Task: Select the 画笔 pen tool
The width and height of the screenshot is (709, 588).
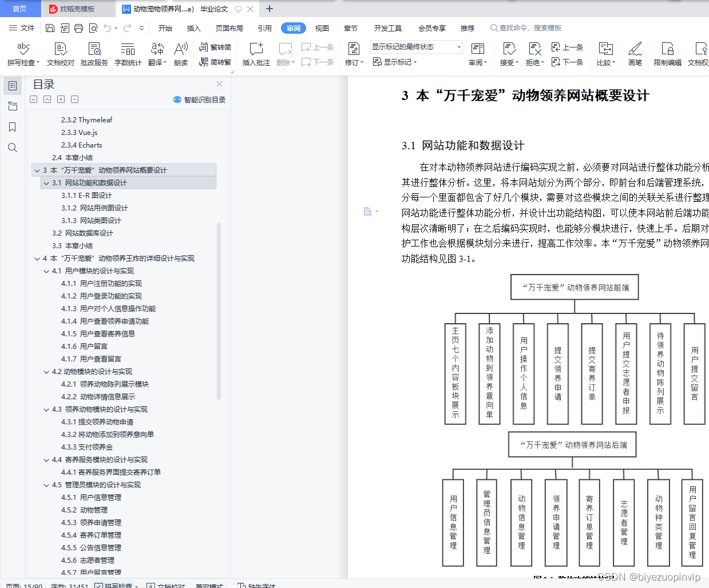Action: (x=635, y=54)
